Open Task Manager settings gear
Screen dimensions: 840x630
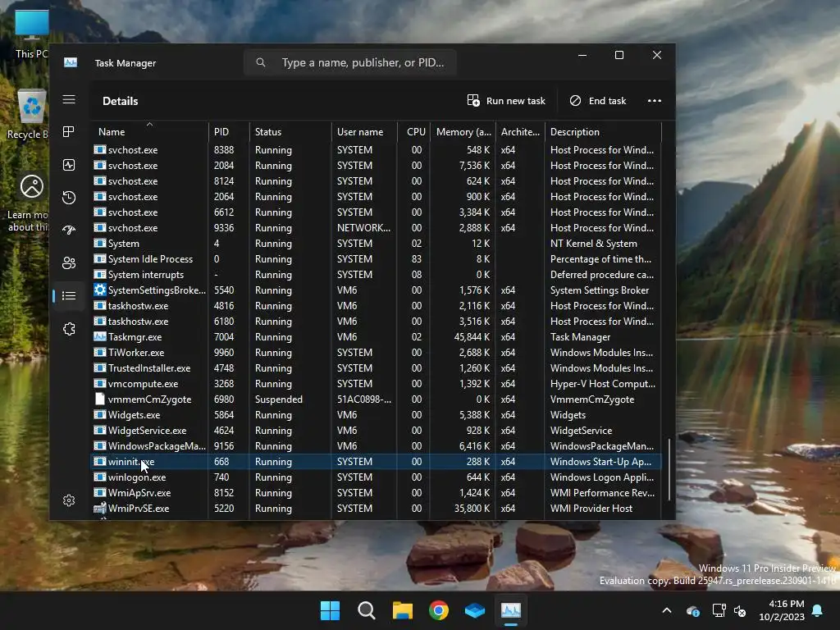(69, 500)
